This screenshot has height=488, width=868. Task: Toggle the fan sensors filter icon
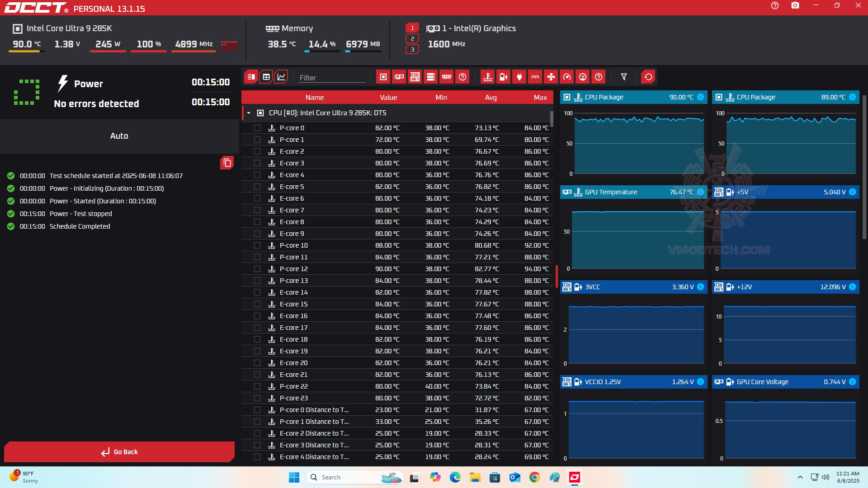pos(551,77)
